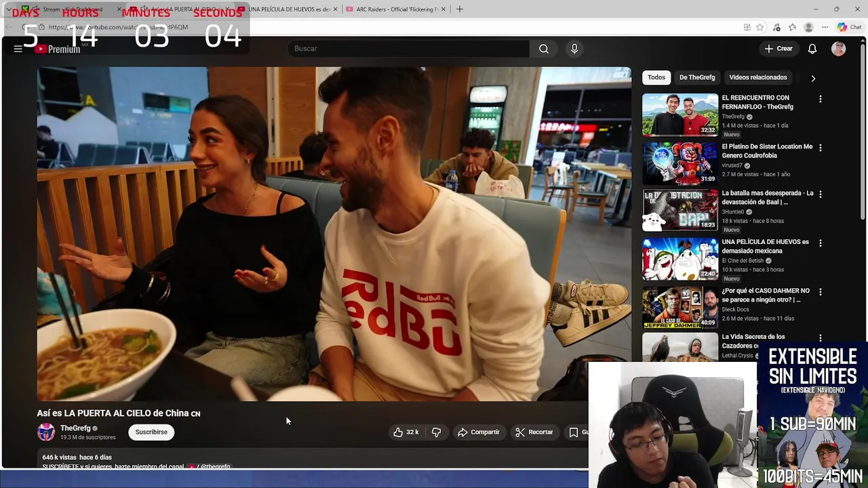Image resolution: width=868 pixels, height=488 pixels.
Task: Open the Crear button
Action: (778, 49)
